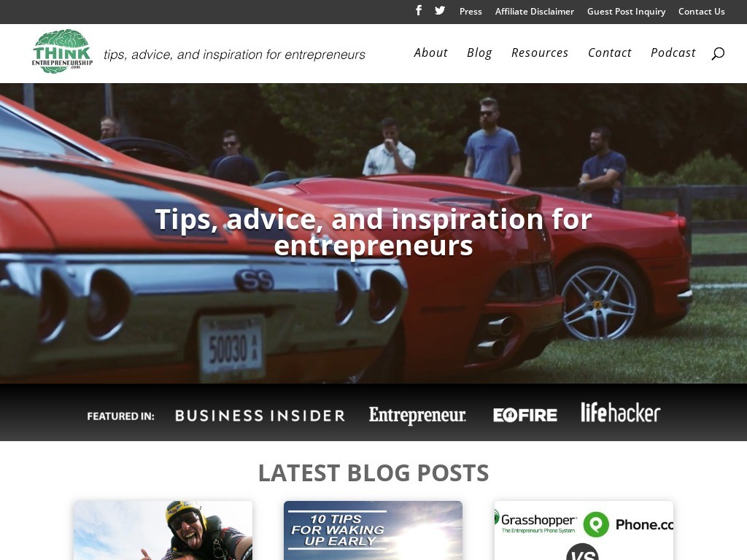This screenshot has width=747, height=560.
Task: Open the Resources menu item
Action: (x=540, y=52)
